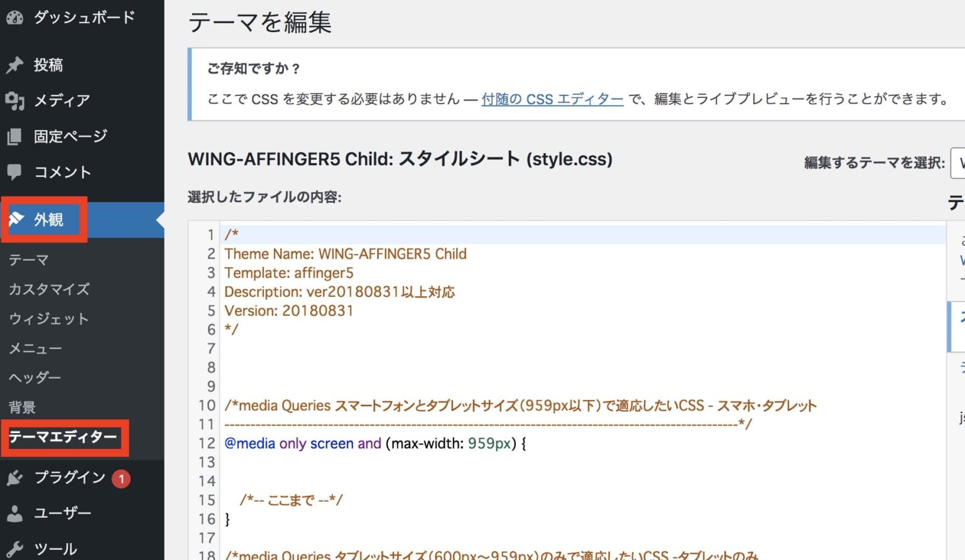Open the 付随の CSS エディター link
965x560 pixels.
point(552,99)
